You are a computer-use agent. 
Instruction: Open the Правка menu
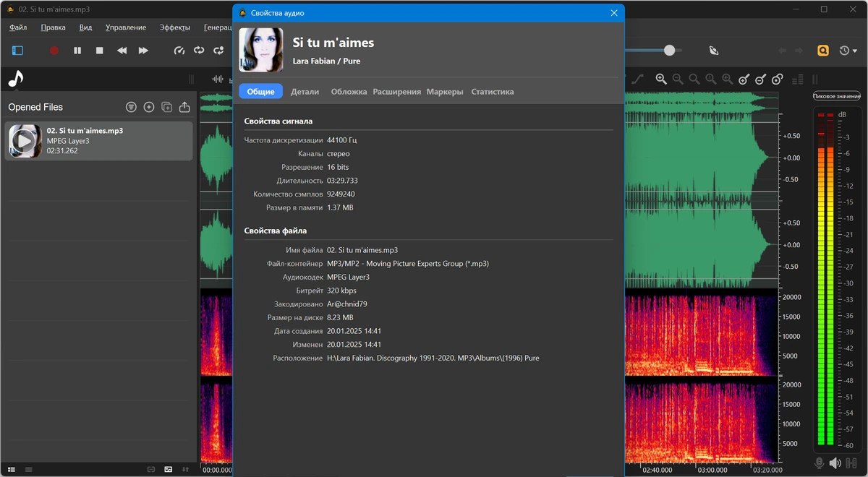point(54,27)
